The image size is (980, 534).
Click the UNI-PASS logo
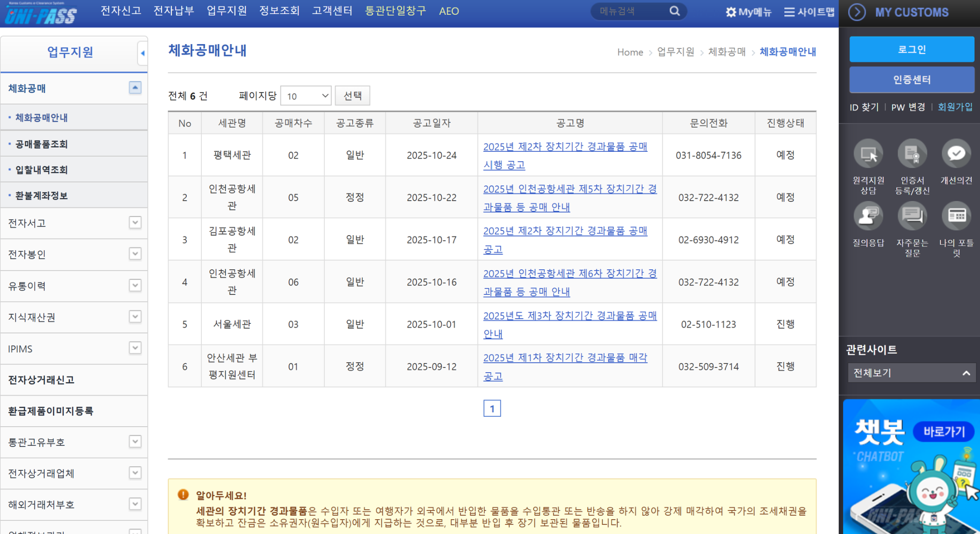tap(41, 13)
